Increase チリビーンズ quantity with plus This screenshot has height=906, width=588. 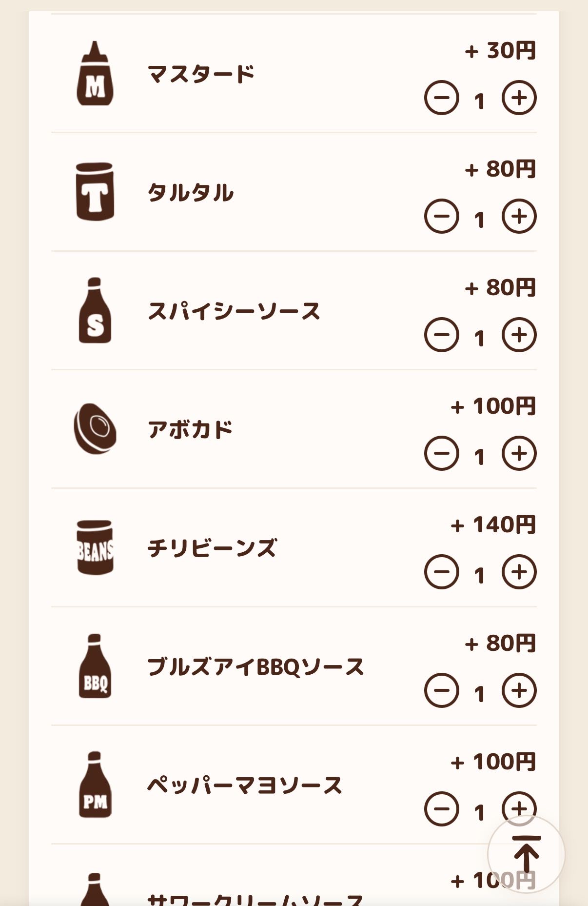tap(519, 572)
